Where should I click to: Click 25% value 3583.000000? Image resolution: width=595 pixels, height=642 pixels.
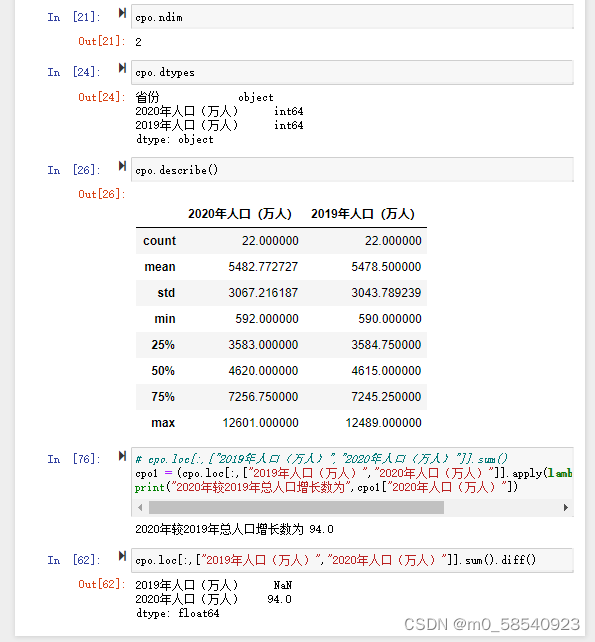(x=263, y=345)
